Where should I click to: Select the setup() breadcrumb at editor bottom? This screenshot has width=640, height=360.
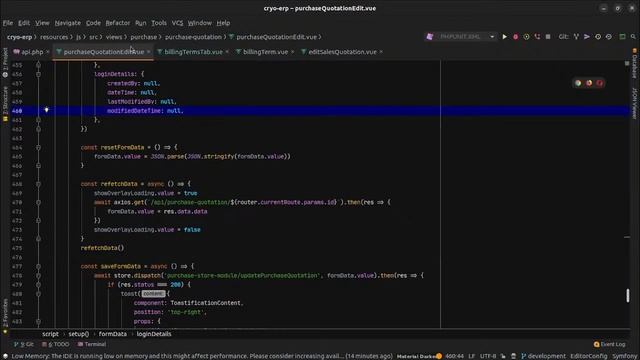[x=78, y=334]
